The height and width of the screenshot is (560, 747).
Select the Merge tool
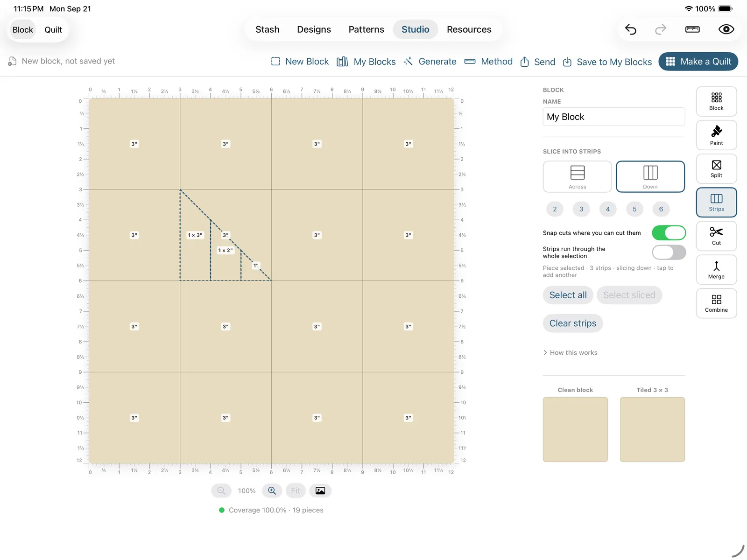[x=716, y=270]
